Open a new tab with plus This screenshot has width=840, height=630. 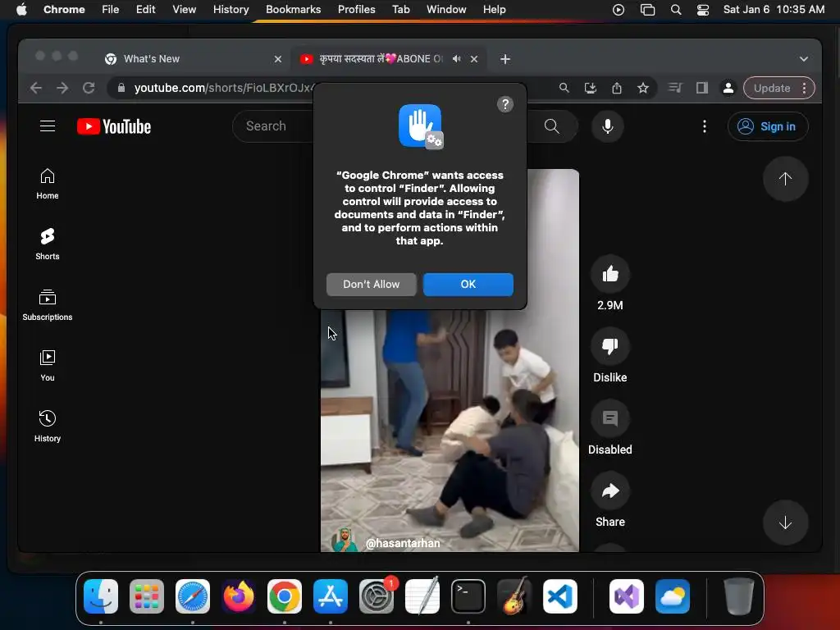click(505, 59)
